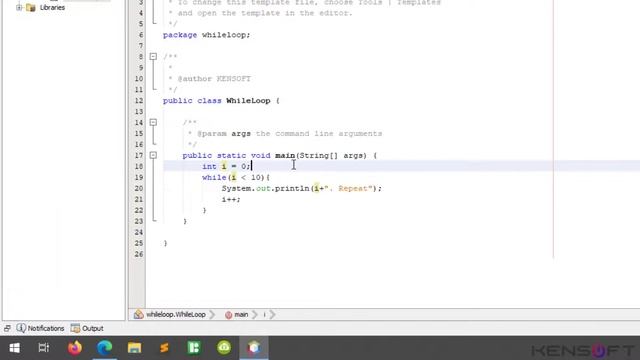Select the Libraries folder icon
640x360 pixels.
[x=31, y=7]
